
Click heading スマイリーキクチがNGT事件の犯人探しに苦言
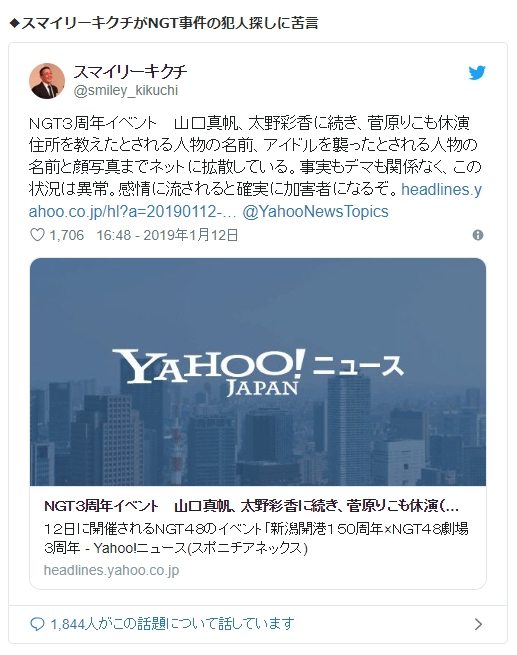point(164,23)
